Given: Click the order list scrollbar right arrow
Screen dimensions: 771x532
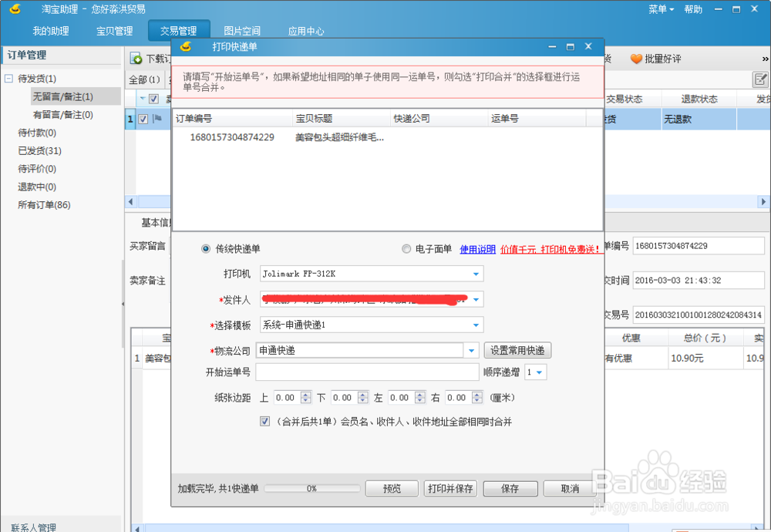Looking at the screenshot, I should click(763, 201).
